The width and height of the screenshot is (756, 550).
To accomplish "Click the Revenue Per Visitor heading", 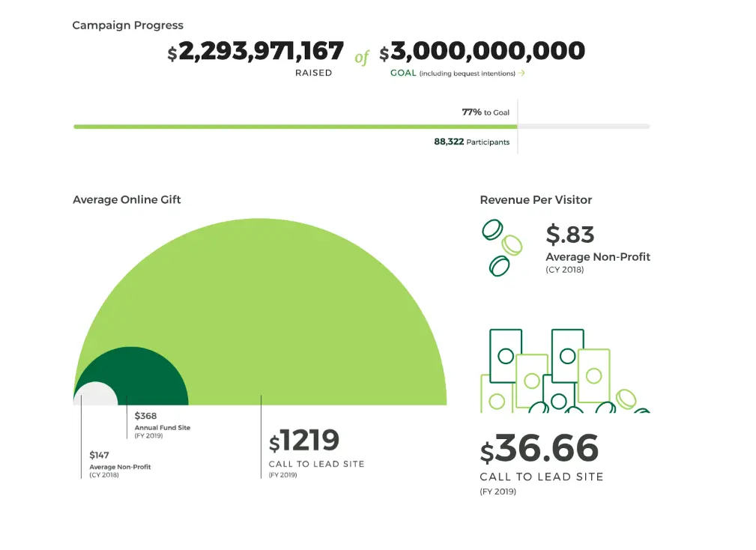I will point(536,199).
